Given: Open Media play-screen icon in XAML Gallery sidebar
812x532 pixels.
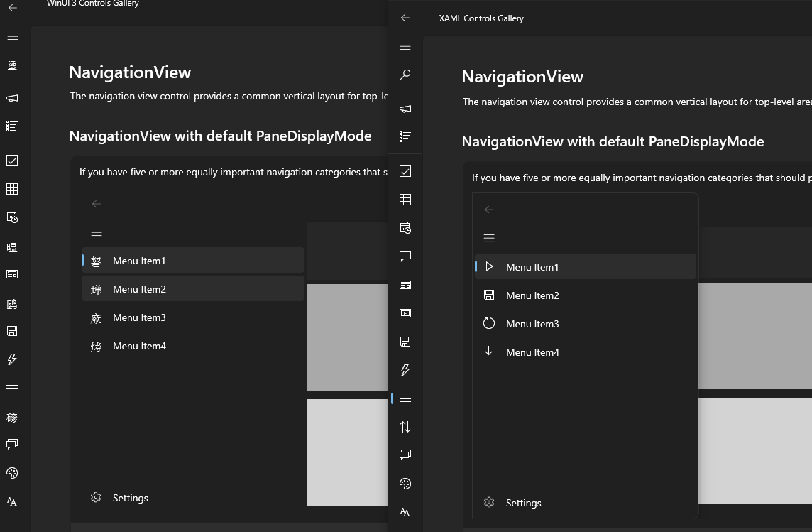Looking at the screenshot, I should [x=405, y=313].
